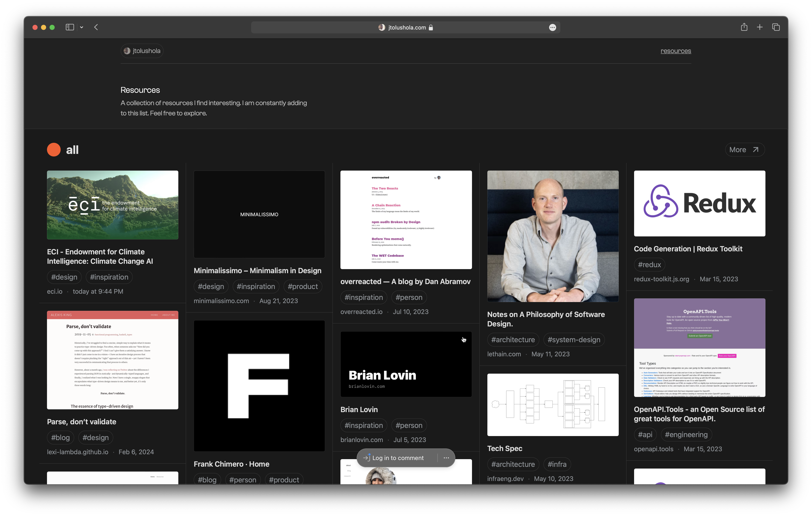
Task: Select #design tag under Minimalissimo
Action: point(211,286)
